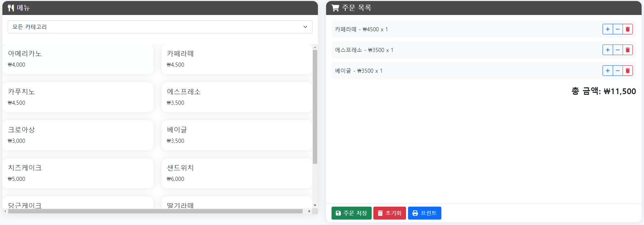Click the scroll down arrow of menu list

point(315,205)
